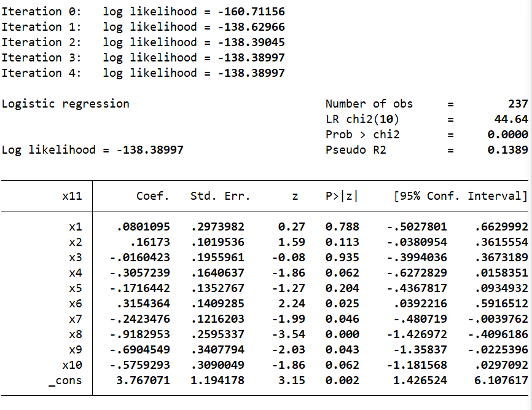
Task: Click the LR chi2(10) value 44.64
Action: point(511,119)
